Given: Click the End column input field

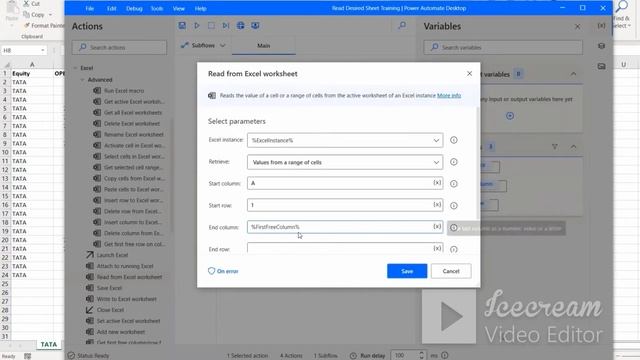Looking at the screenshot, I should [x=345, y=227].
